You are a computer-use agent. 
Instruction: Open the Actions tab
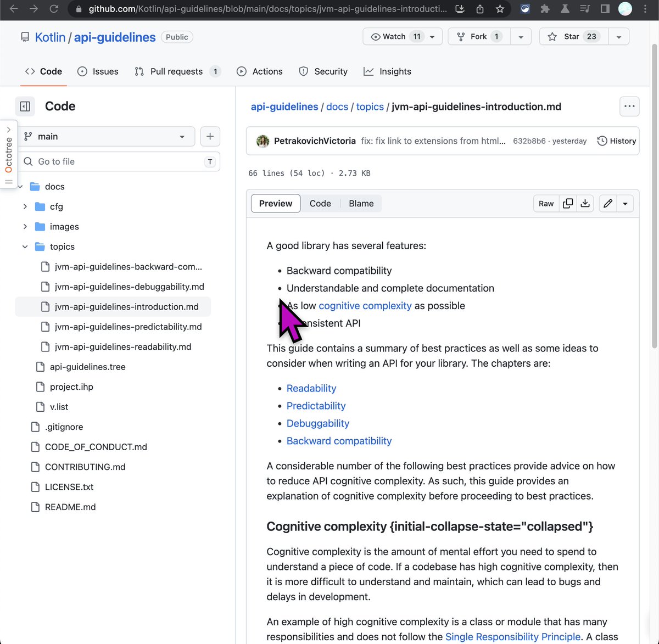click(x=260, y=71)
